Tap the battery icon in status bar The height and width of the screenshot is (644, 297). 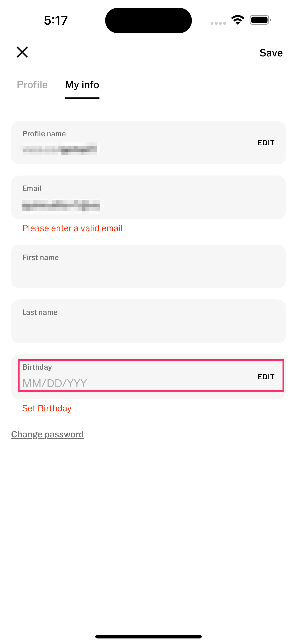point(260,20)
